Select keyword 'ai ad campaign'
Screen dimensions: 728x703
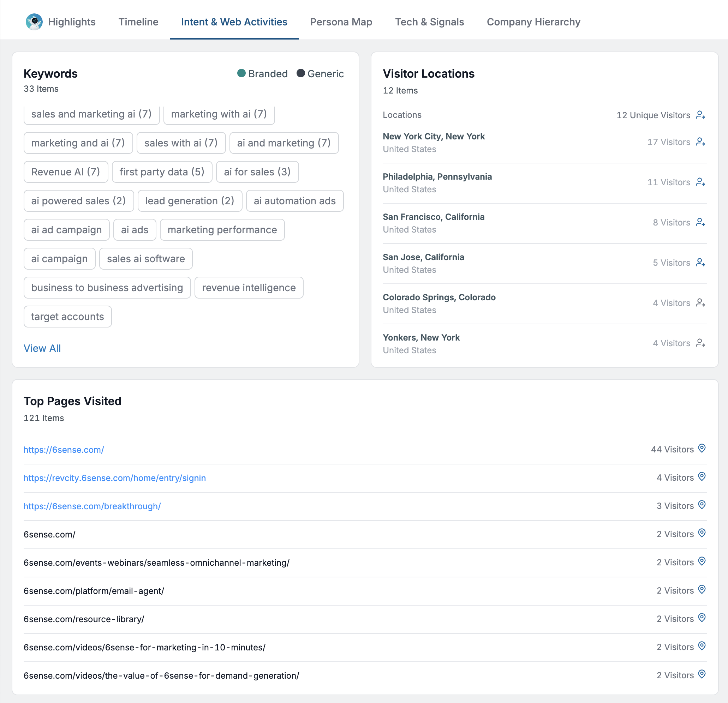(x=66, y=230)
